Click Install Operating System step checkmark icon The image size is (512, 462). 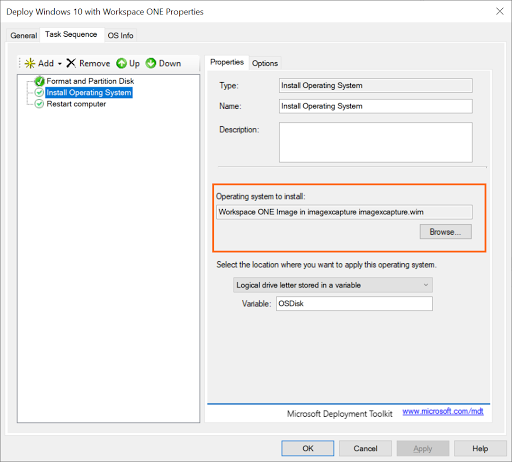[39, 92]
